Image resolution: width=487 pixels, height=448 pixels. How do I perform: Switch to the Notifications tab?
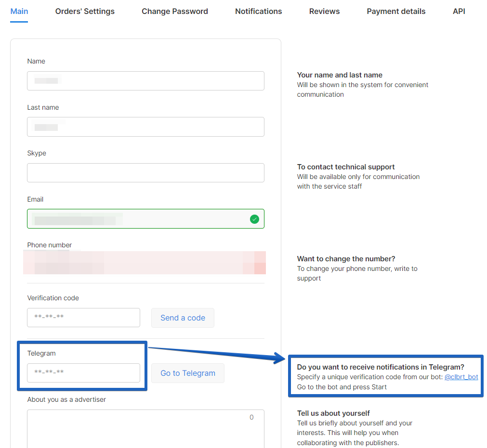(258, 11)
